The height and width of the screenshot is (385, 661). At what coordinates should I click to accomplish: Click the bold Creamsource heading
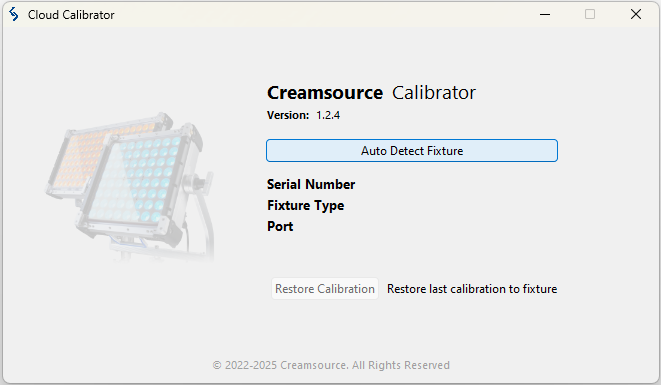(325, 93)
